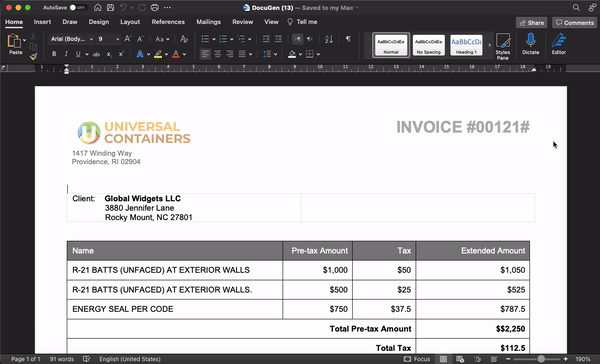600x364 pixels.
Task: Open the Insert ribbon tab
Action: click(x=42, y=22)
